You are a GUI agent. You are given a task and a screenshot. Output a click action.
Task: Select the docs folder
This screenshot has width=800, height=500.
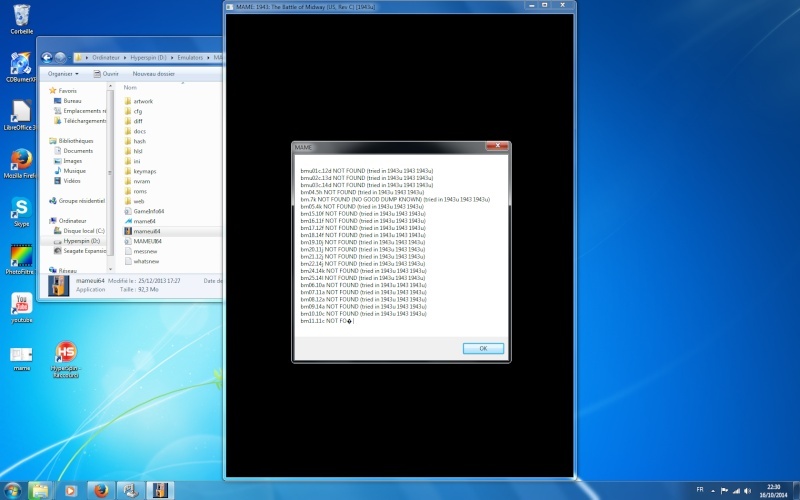(x=135, y=131)
